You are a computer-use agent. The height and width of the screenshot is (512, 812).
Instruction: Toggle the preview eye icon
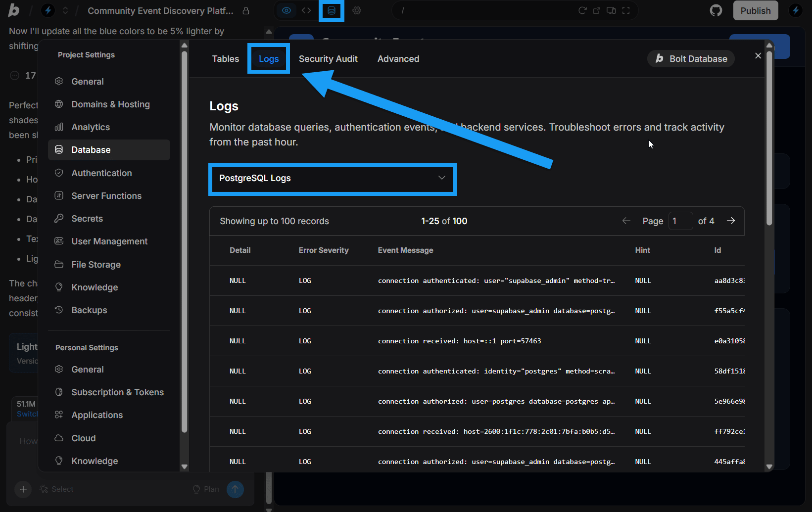(x=287, y=10)
